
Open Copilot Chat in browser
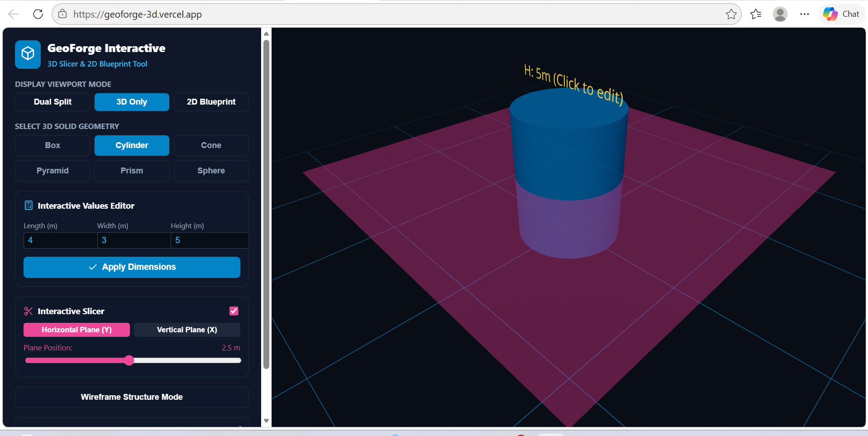pyautogui.click(x=841, y=14)
